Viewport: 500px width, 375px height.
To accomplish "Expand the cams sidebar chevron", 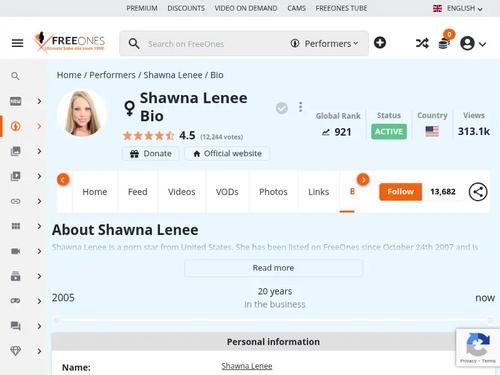I will click(39, 251).
